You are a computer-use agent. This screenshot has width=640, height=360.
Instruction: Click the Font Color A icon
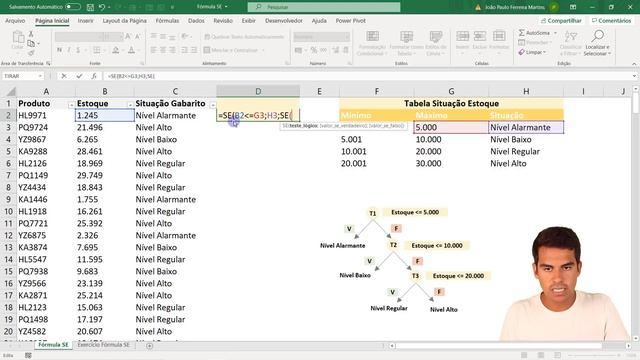[x=131, y=50]
